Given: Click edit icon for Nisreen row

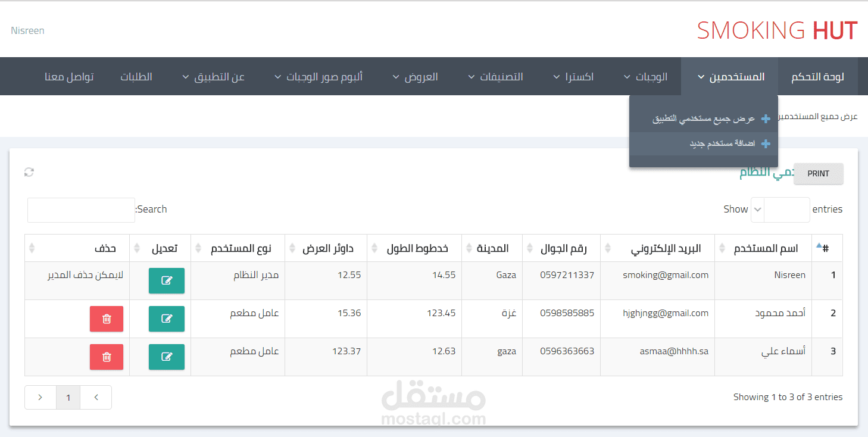Looking at the screenshot, I should tap(167, 281).
